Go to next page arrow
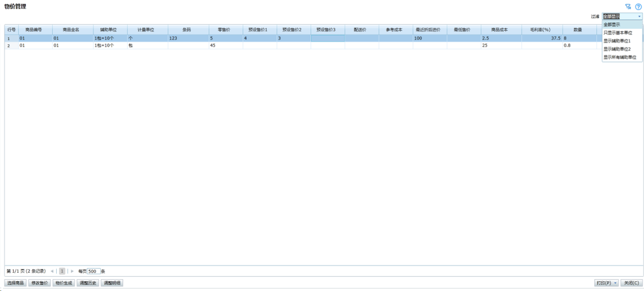 [72, 271]
